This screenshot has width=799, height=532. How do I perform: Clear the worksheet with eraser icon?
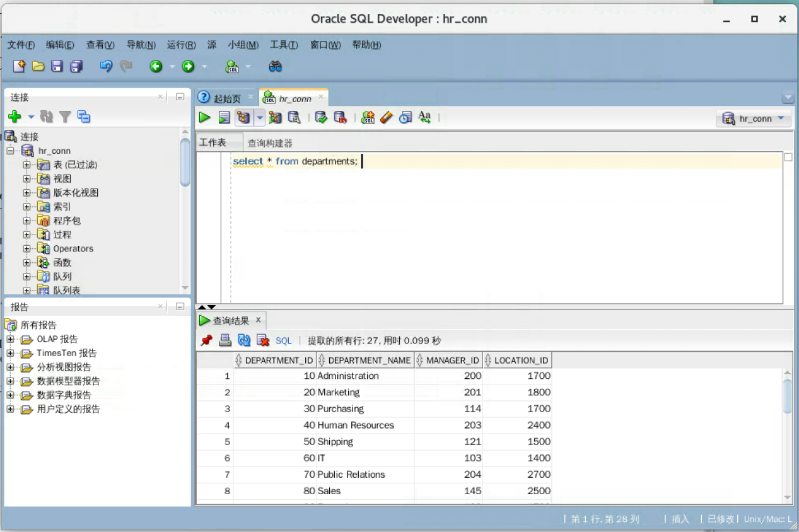tap(387, 117)
